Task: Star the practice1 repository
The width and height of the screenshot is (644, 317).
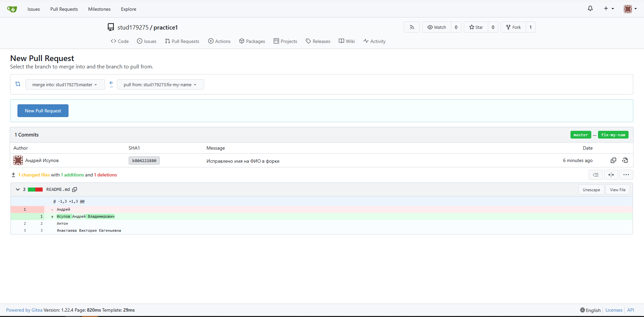Action: (x=476, y=27)
